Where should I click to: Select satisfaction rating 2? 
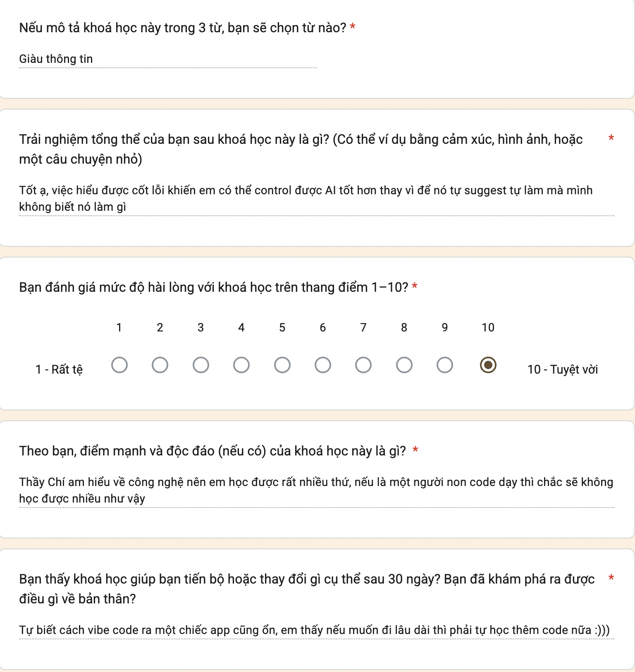[x=160, y=365]
